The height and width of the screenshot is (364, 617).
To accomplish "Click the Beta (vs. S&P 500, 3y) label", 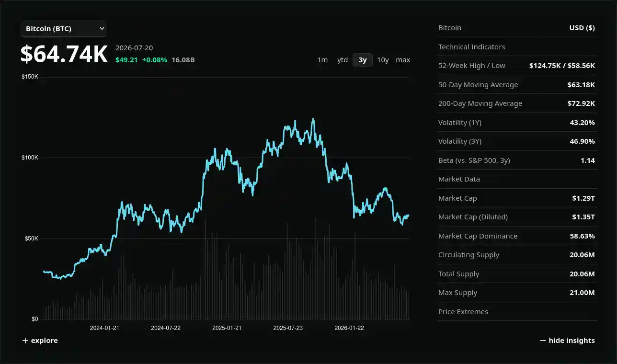I will click(x=474, y=160).
